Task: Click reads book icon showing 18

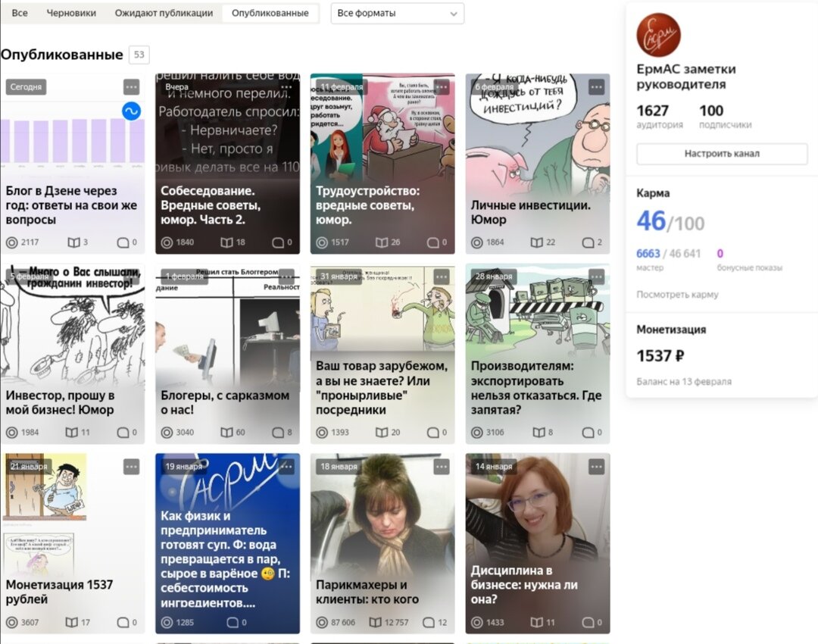Action: (226, 242)
